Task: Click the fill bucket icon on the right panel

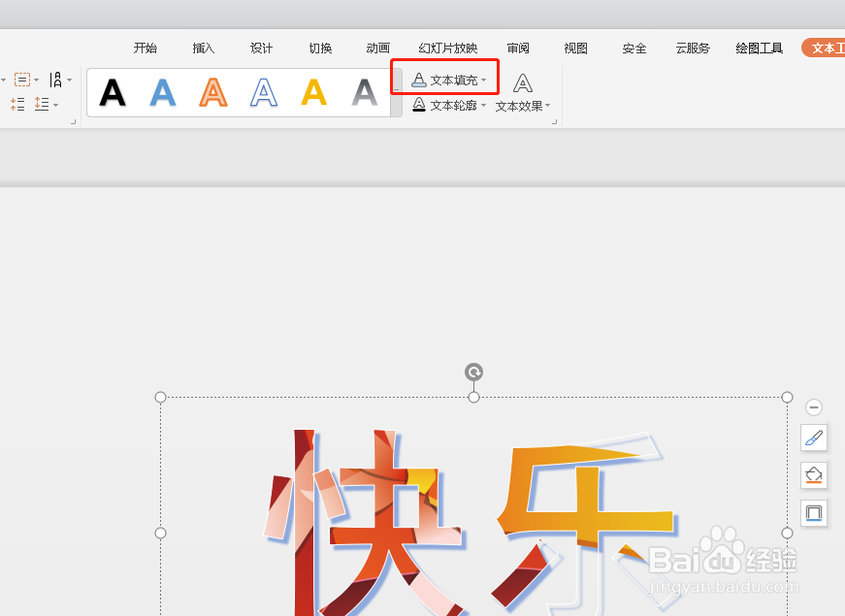Action: tap(813, 475)
